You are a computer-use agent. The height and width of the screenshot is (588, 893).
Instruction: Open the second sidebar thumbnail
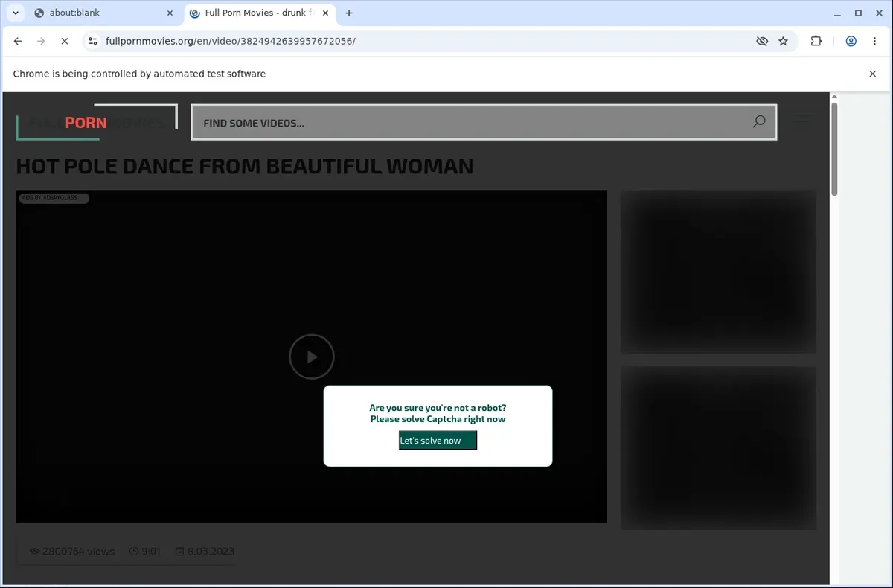coord(718,448)
